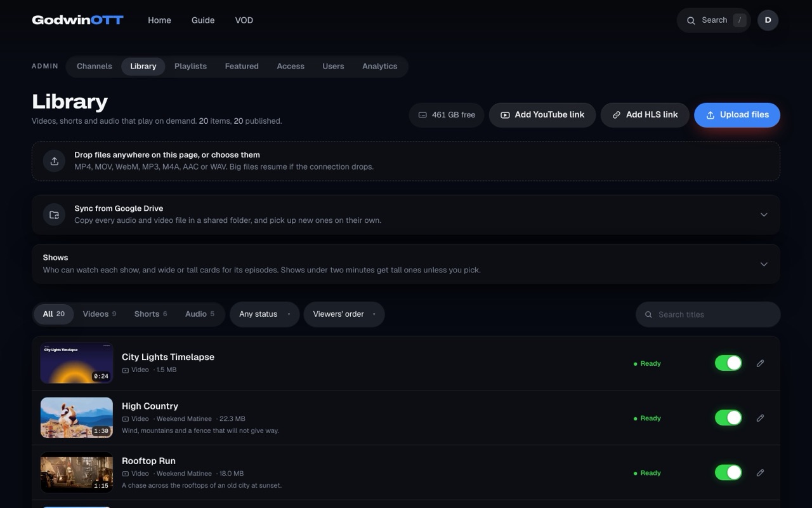Expand the Shows section chevron
The width and height of the screenshot is (812, 508).
764,264
